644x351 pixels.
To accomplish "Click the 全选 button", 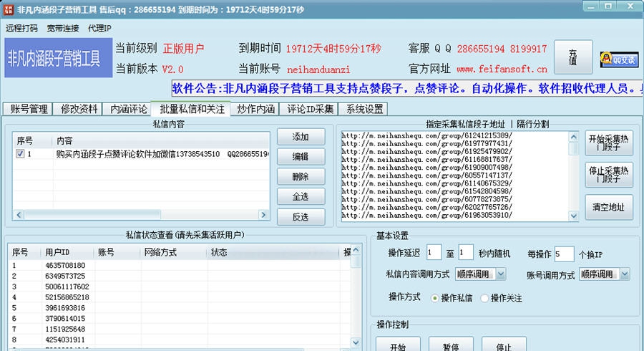I will (301, 196).
